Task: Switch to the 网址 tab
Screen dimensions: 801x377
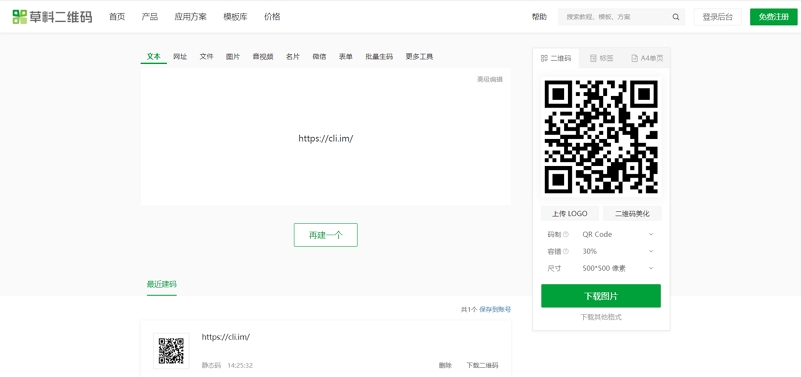Action: tap(180, 57)
